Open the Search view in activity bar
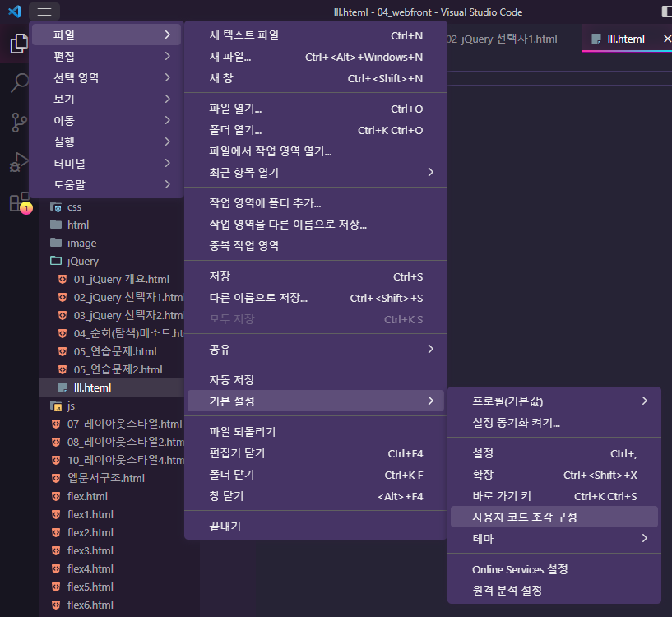Image resolution: width=672 pixels, height=617 pixels. (19, 83)
